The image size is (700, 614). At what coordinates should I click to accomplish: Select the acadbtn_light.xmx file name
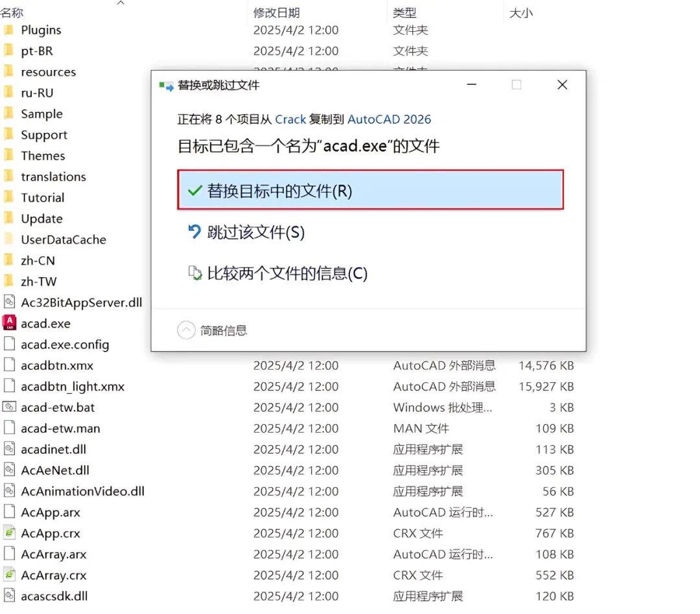pyautogui.click(x=73, y=387)
